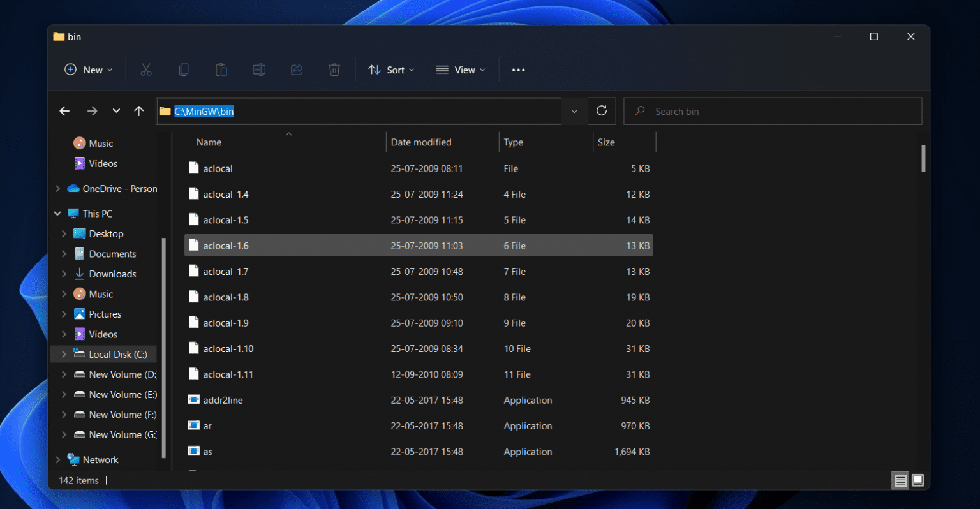This screenshot has height=509, width=980.
Task: Open the Sort dropdown menu
Action: (391, 70)
